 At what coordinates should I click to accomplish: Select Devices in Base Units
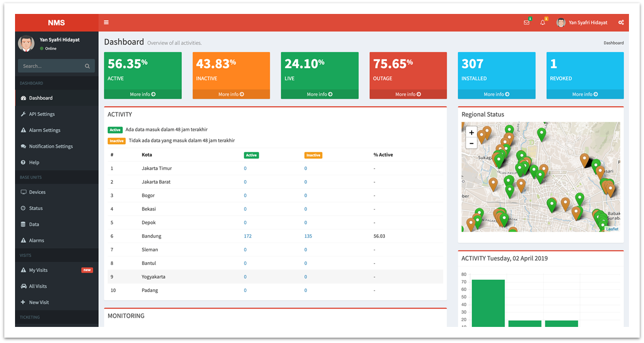click(x=37, y=192)
